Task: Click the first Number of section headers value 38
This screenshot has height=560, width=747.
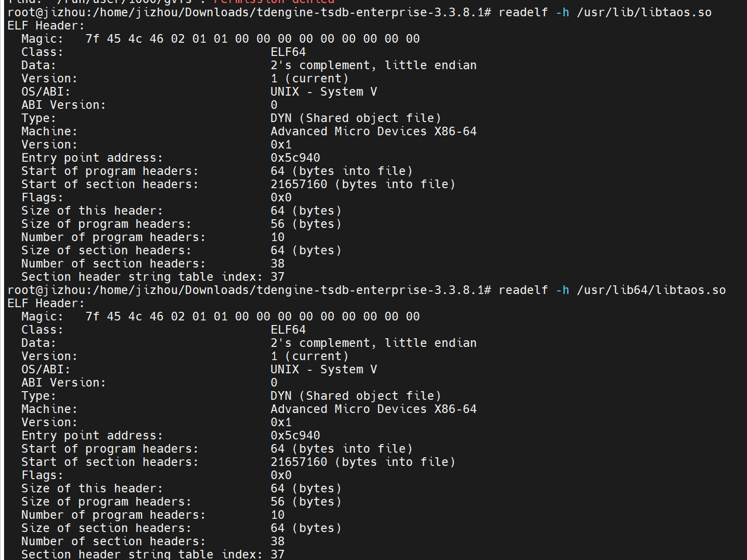Action: [x=278, y=263]
